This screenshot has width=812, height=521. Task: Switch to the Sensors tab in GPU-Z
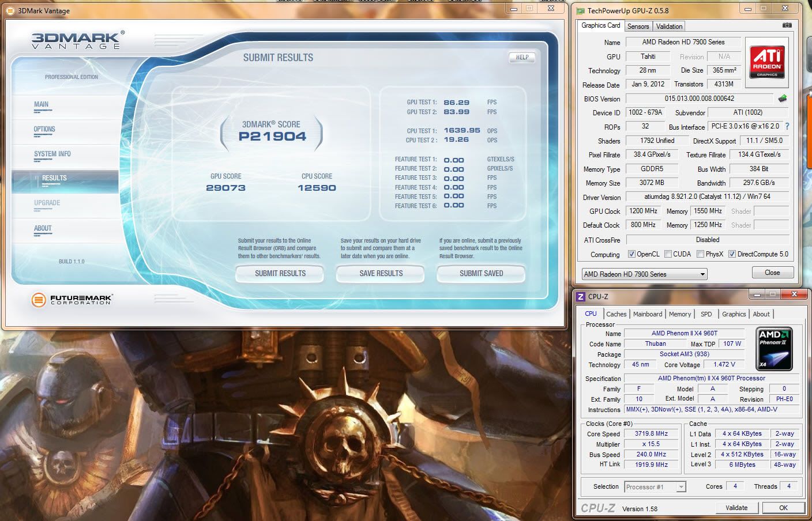click(x=638, y=27)
